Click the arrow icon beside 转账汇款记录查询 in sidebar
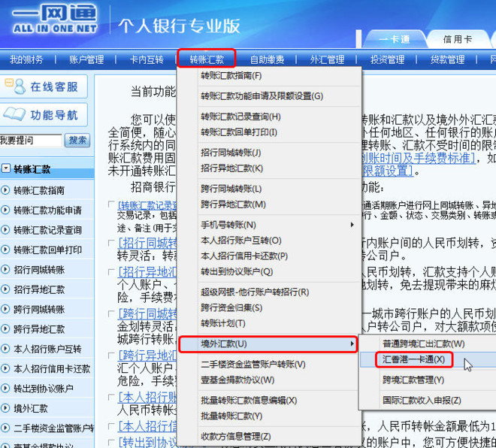 click(x=5, y=230)
